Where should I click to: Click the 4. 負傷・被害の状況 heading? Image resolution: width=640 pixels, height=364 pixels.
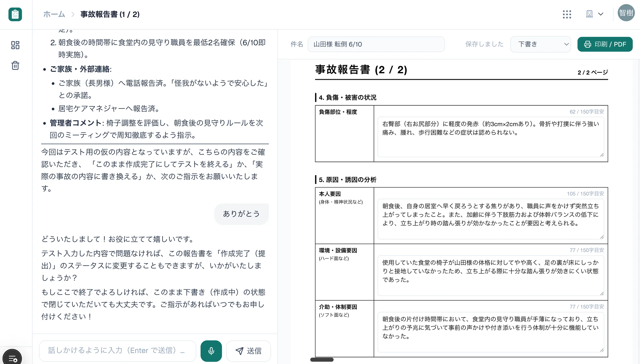click(x=347, y=98)
